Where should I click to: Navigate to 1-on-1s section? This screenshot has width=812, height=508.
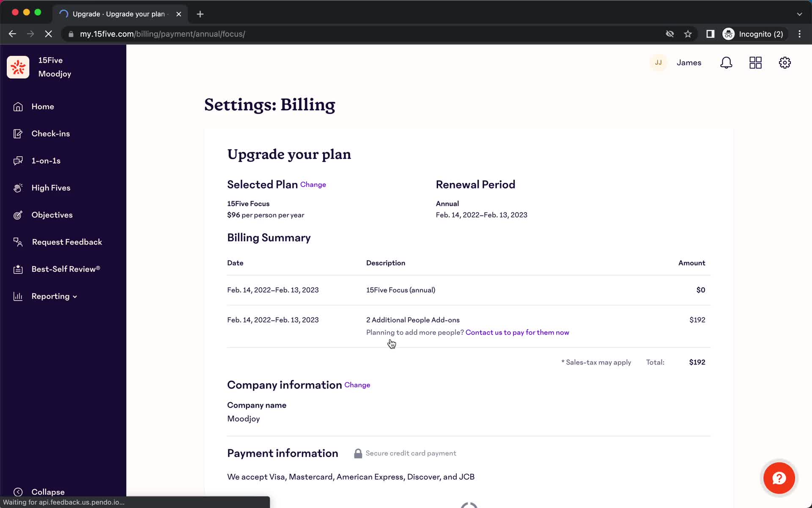coord(46,160)
